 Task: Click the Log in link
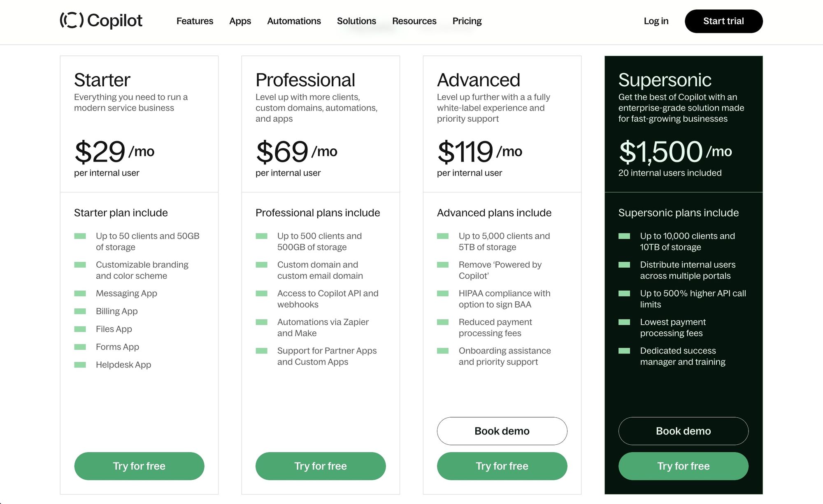coord(656,21)
